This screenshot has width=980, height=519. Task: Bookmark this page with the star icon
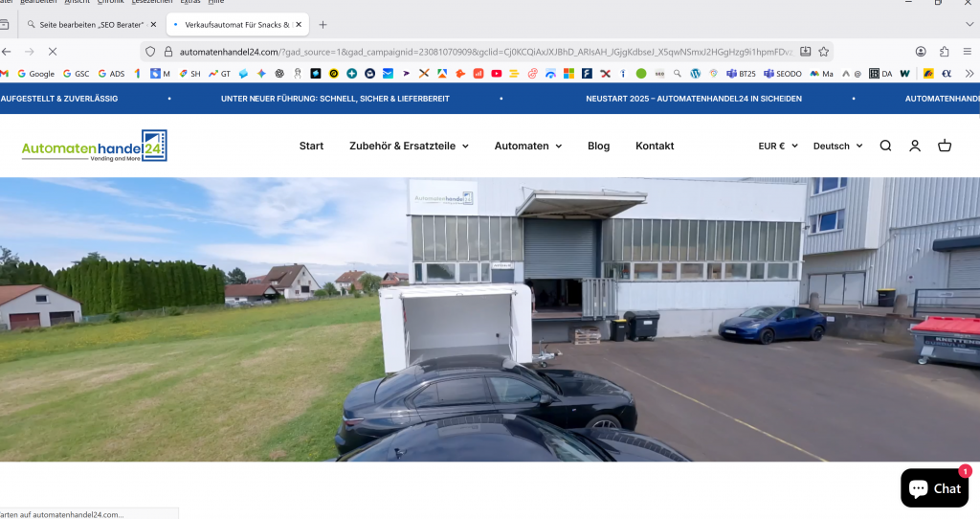point(822,52)
